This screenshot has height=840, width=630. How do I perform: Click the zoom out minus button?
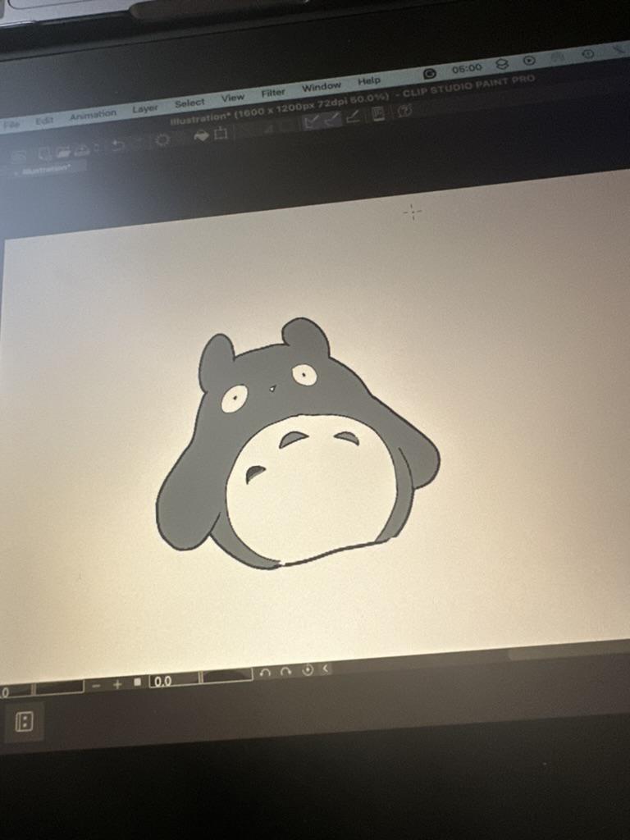97,685
